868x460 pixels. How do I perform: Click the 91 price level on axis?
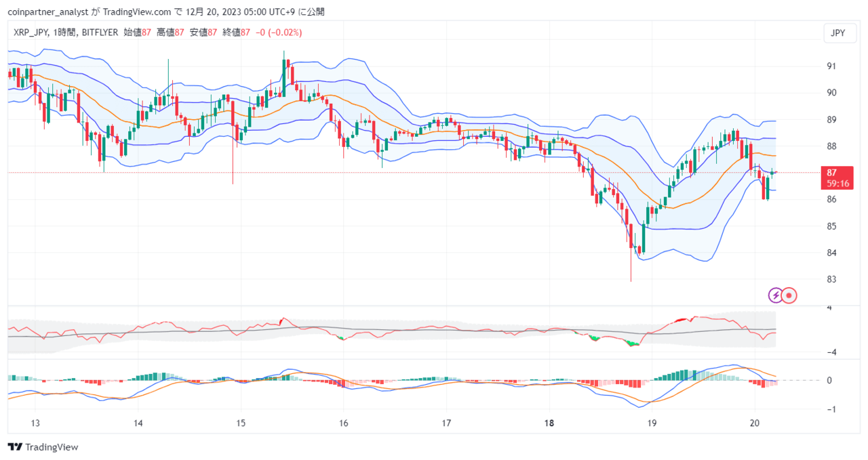coord(831,66)
